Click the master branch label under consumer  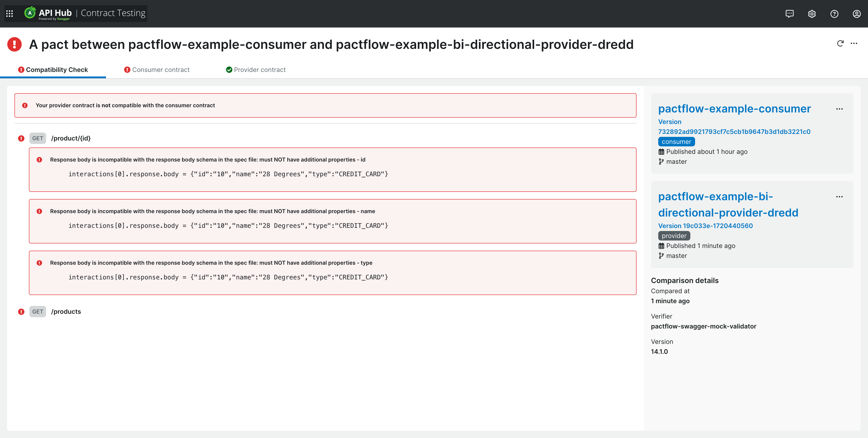pos(677,162)
